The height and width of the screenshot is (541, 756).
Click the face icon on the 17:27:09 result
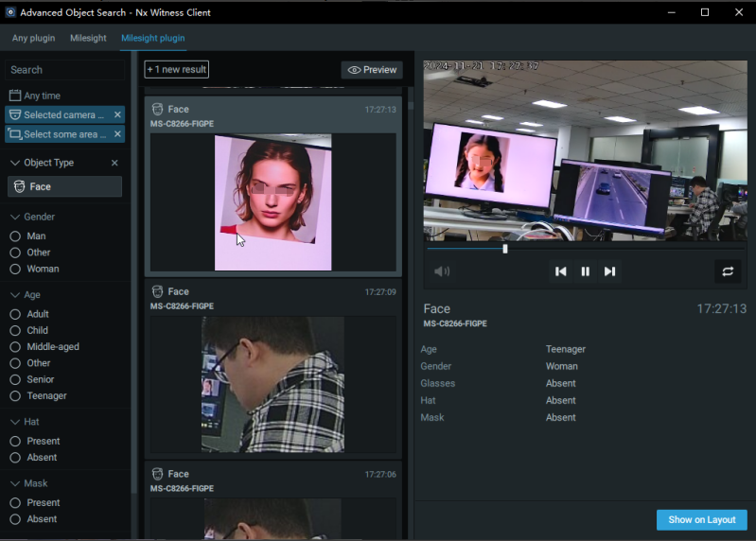157,291
